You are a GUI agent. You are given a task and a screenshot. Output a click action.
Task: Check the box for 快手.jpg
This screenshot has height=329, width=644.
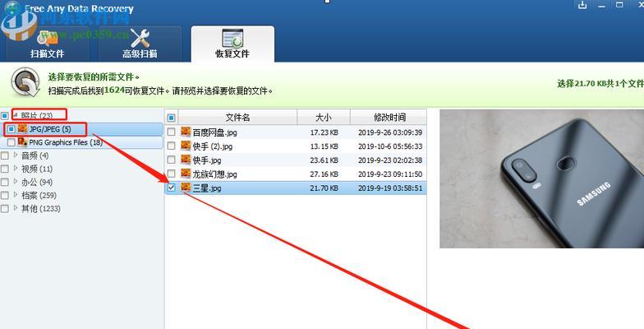click(171, 160)
